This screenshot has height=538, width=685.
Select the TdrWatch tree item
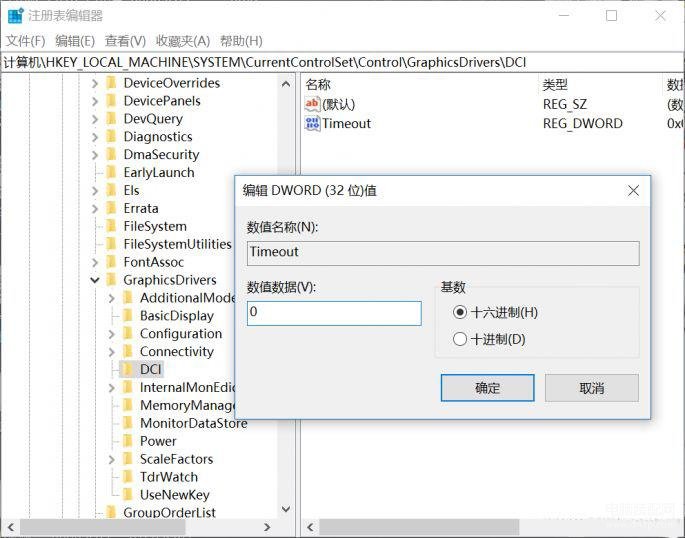[x=169, y=477]
